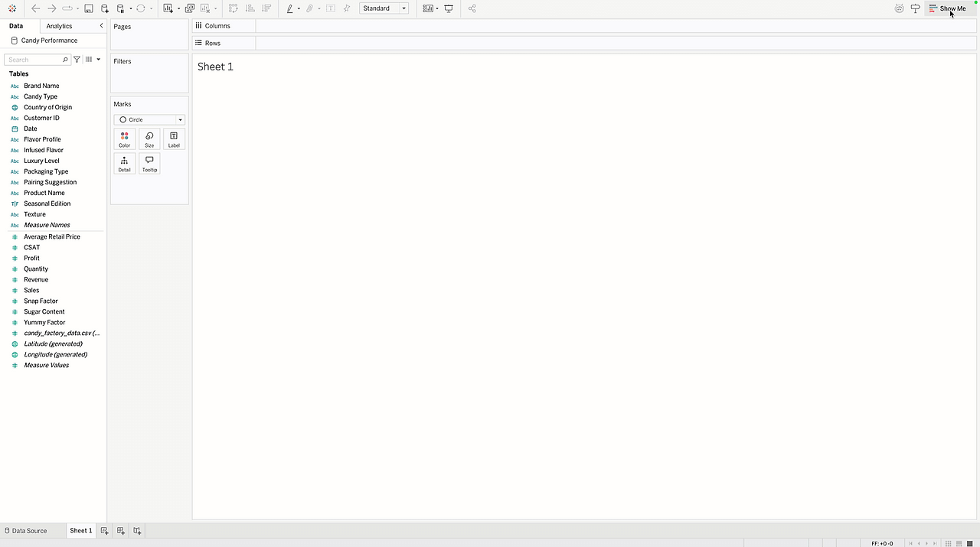Select the Profit measure
The height and width of the screenshot is (547, 980).
coord(31,258)
